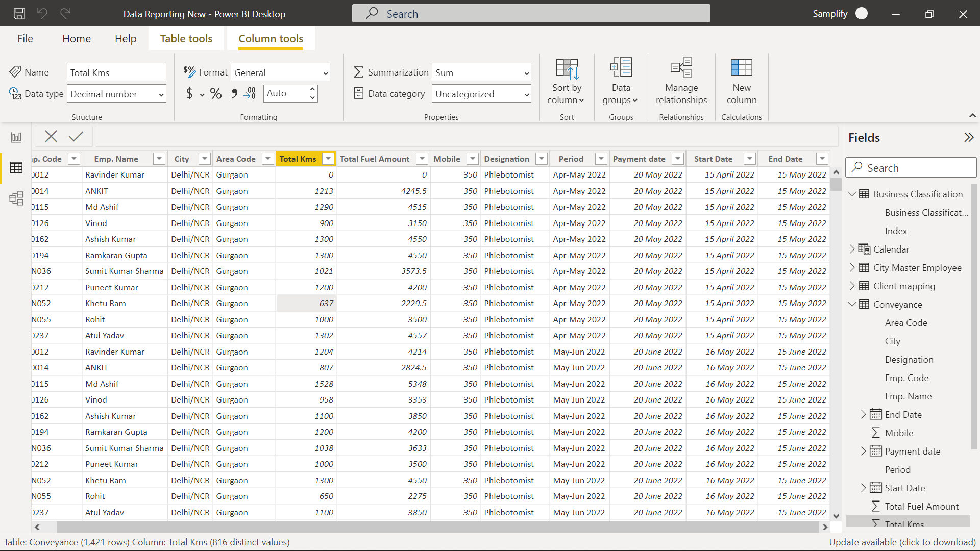This screenshot has height=551, width=980.
Task: Expand City Master Employee table
Action: pos(852,267)
